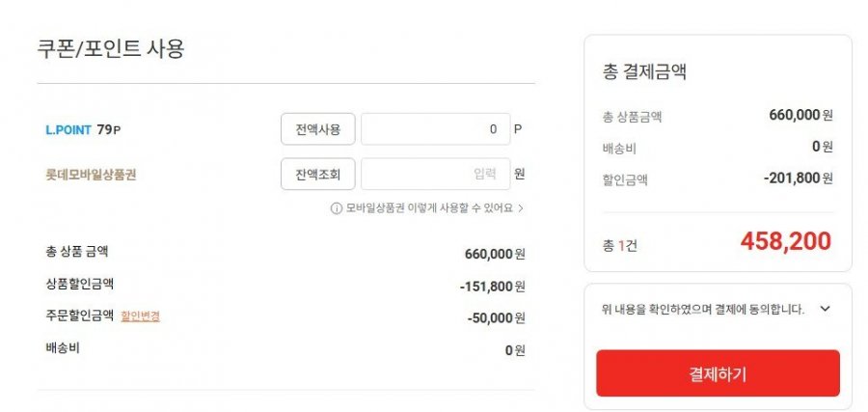Open the right chevron after 사용할 수 있어요
The width and height of the screenshot is (868, 412).
click(x=521, y=208)
